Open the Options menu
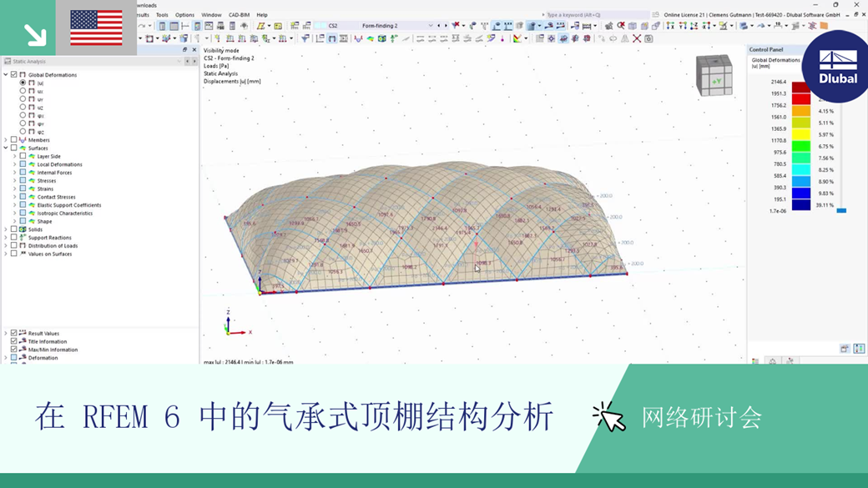 (x=185, y=14)
